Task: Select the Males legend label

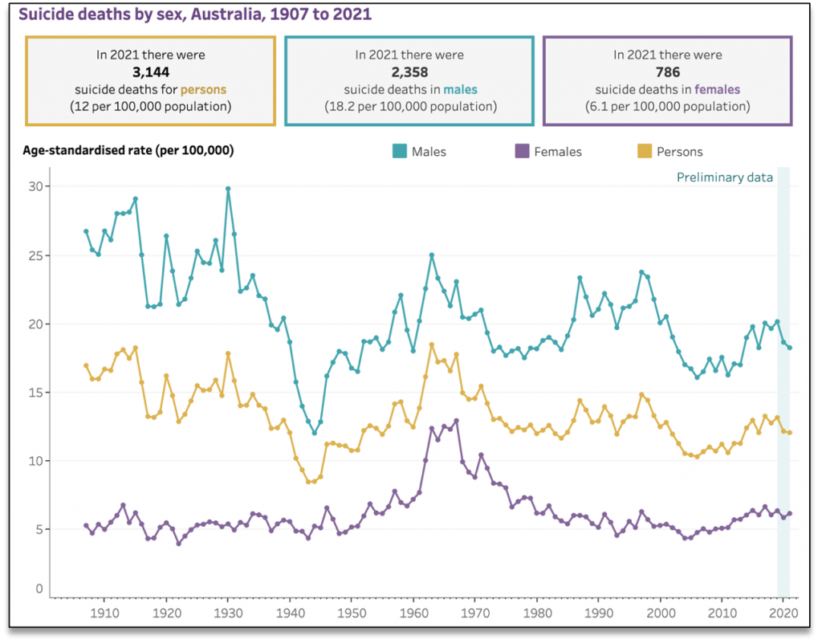Action: click(x=429, y=152)
